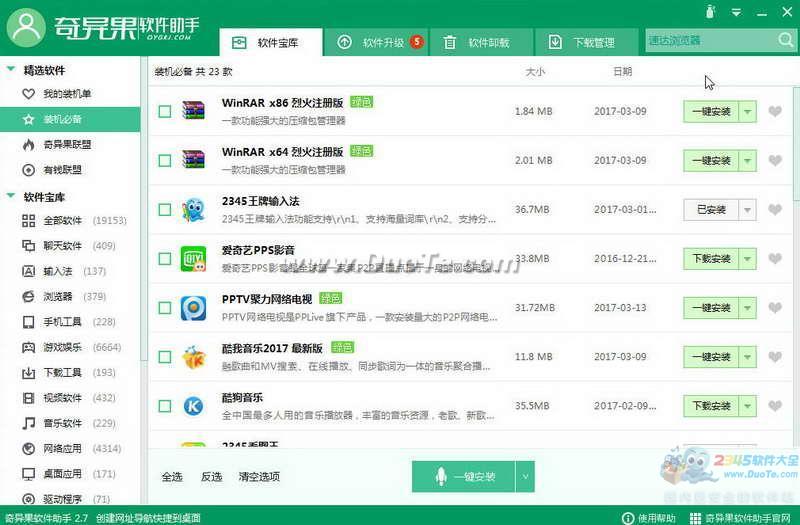
Task: Check the WinRAR x86 checkbox
Action: click(164, 111)
